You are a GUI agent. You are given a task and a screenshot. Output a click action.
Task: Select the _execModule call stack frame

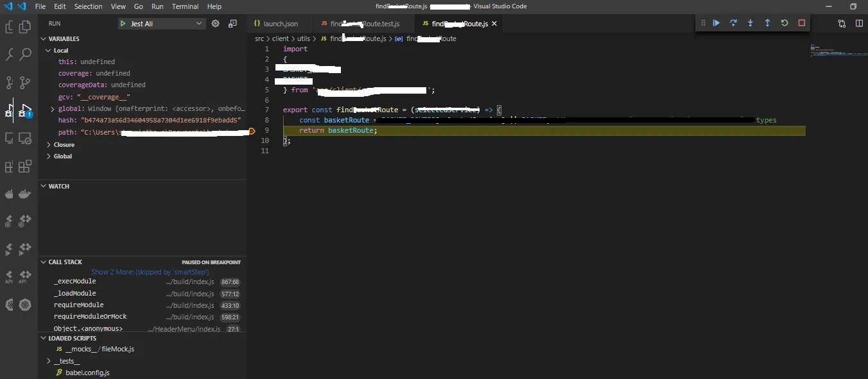click(x=143, y=282)
